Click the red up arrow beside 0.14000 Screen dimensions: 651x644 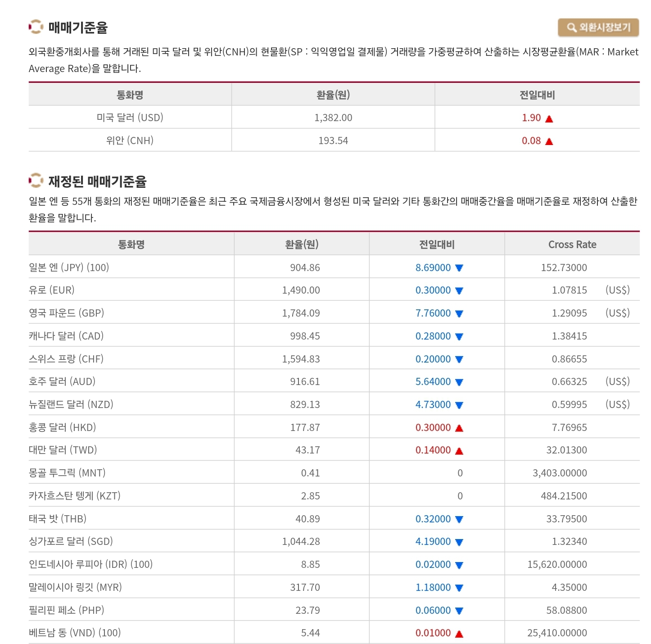click(459, 451)
